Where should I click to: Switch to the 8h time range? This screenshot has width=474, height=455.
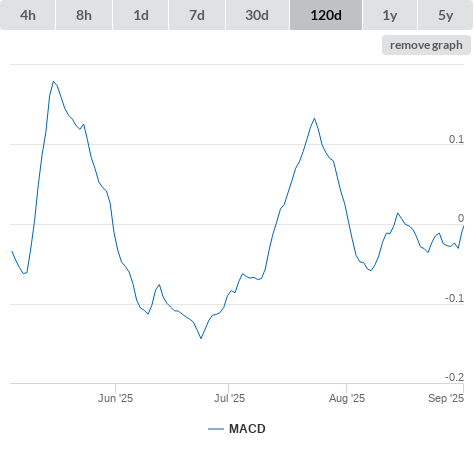point(84,15)
